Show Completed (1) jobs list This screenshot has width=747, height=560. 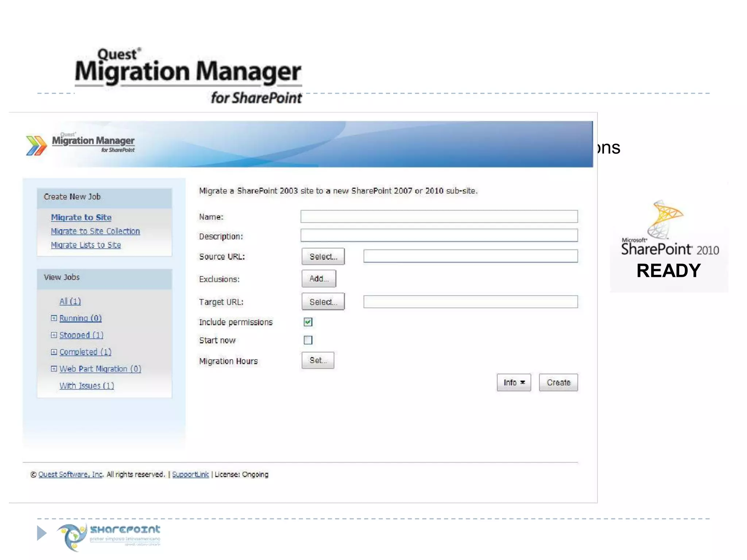pyautogui.click(x=85, y=352)
